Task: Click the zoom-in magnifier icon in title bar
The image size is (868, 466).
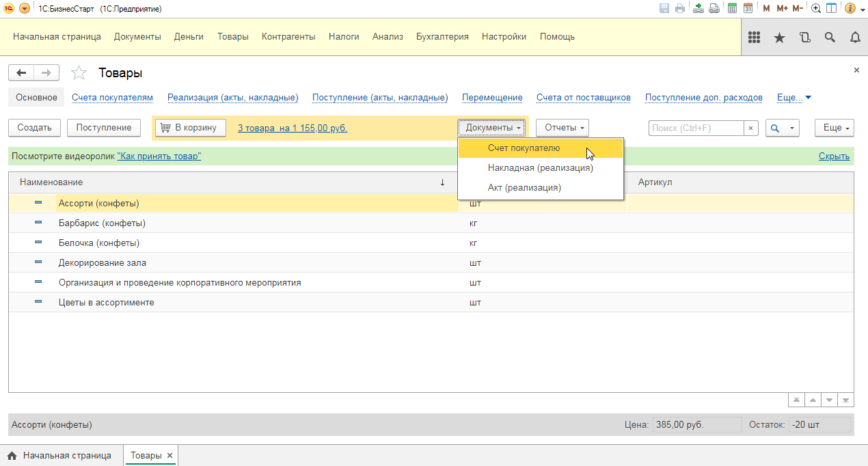Action: 816,8
